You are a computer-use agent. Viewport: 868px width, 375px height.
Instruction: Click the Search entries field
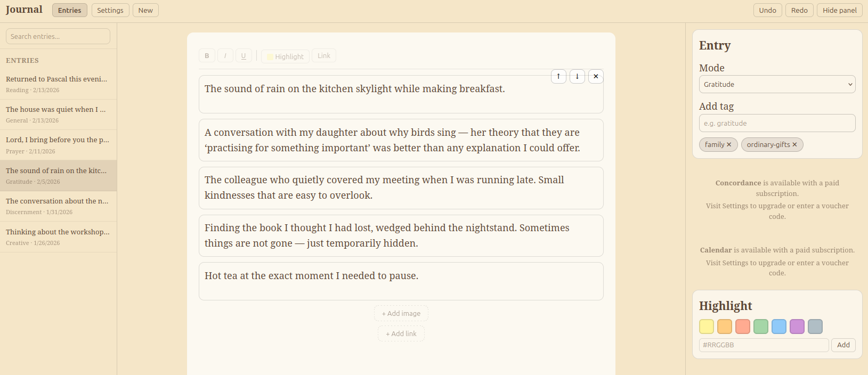(x=58, y=36)
